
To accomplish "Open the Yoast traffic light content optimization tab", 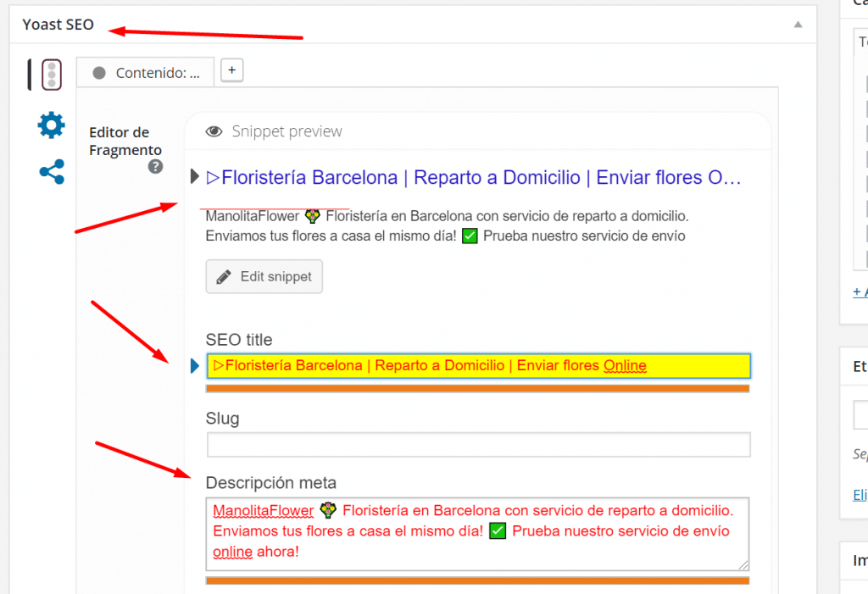I will point(51,75).
